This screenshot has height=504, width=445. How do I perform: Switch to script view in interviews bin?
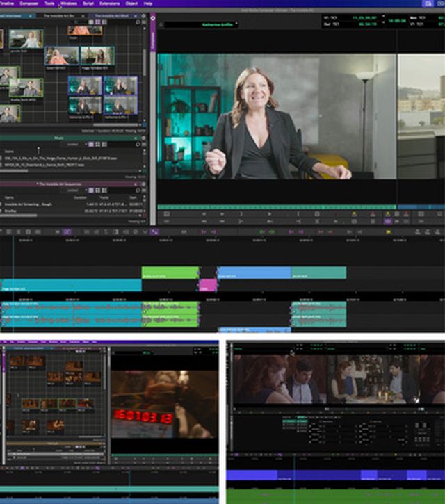(x=104, y=22)
